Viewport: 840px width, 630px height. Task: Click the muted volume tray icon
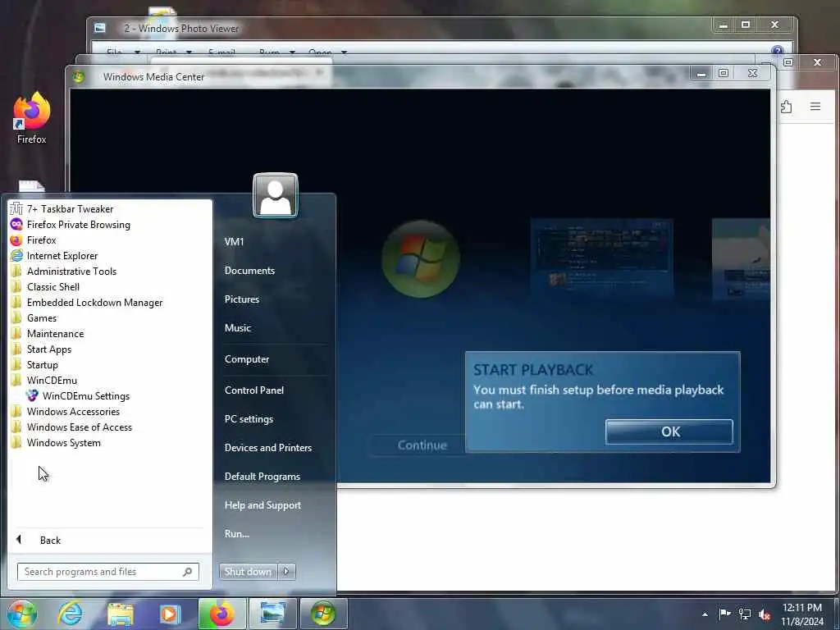tap(765, 614)
